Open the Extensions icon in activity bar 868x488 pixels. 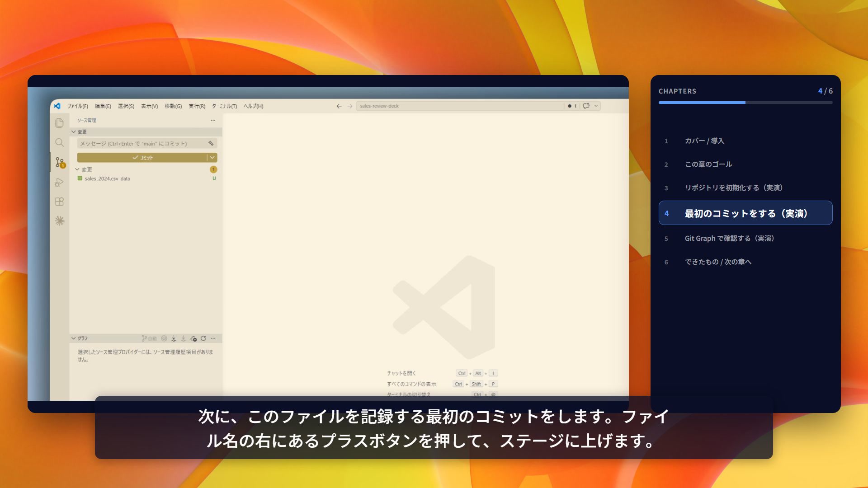[59, 202]
